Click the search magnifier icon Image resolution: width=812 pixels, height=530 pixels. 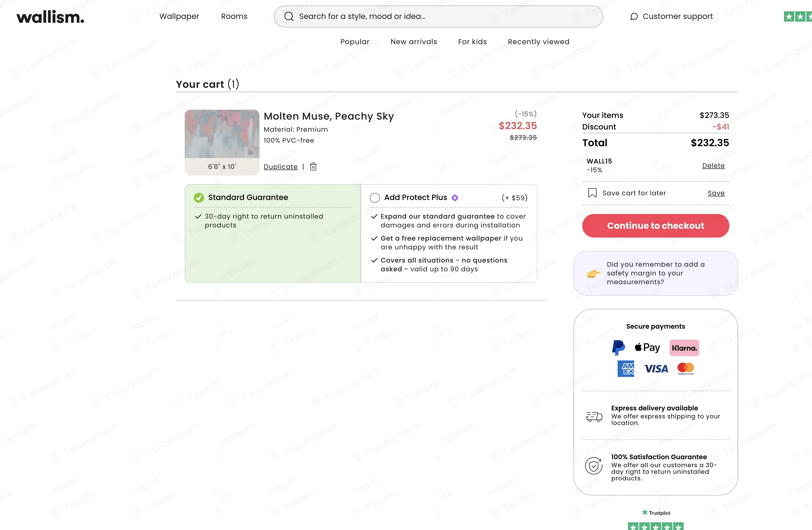(x=289, y=16)
